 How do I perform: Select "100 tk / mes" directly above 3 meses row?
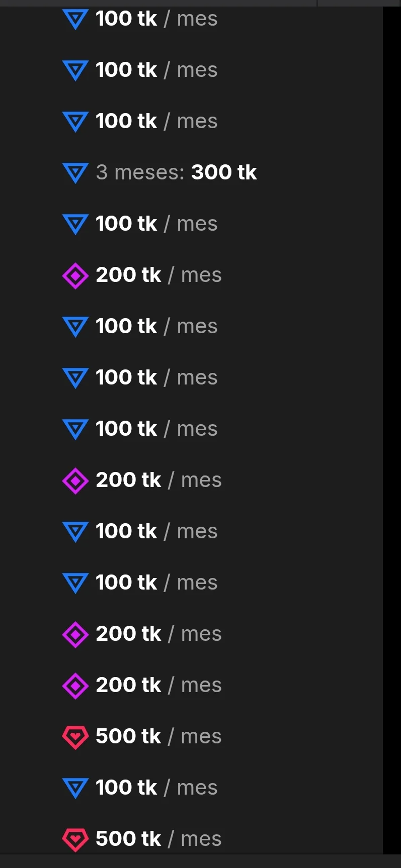pos(156,121)
